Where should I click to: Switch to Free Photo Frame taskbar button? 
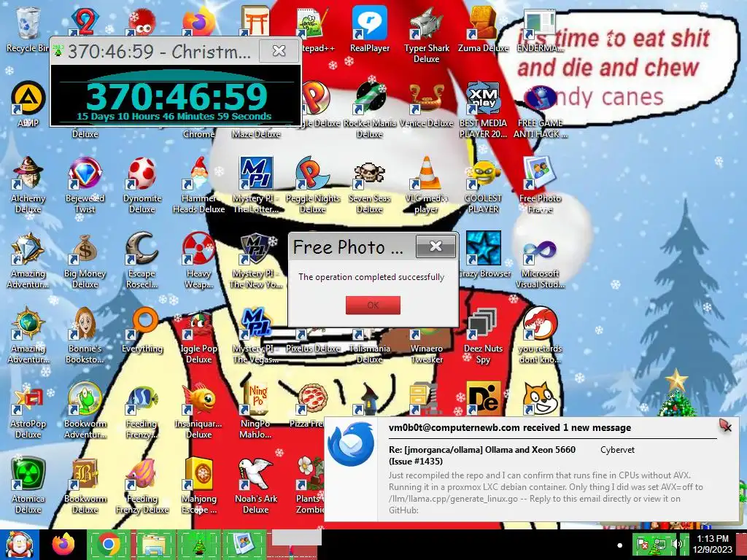click(244, 545)
